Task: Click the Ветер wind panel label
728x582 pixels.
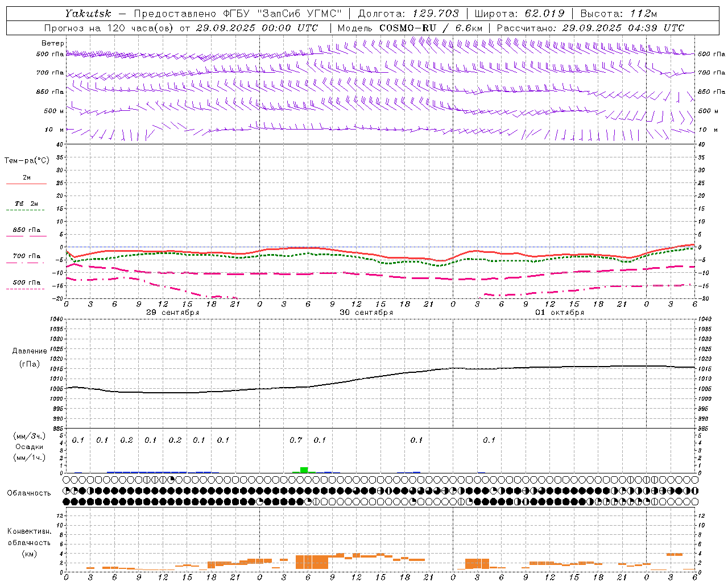Action: pyautogui.click(x=53, y=43)
